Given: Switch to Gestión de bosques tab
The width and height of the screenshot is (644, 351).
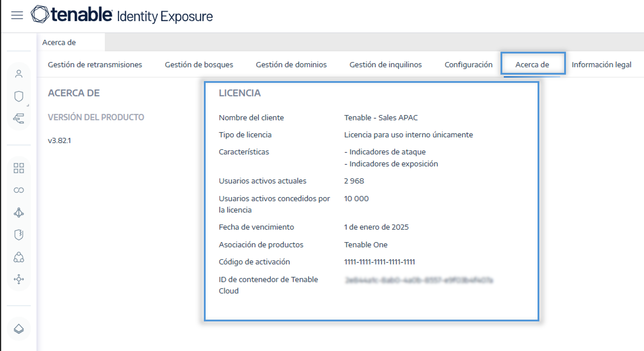Looking at the screenshot, I should pos(199,64).
